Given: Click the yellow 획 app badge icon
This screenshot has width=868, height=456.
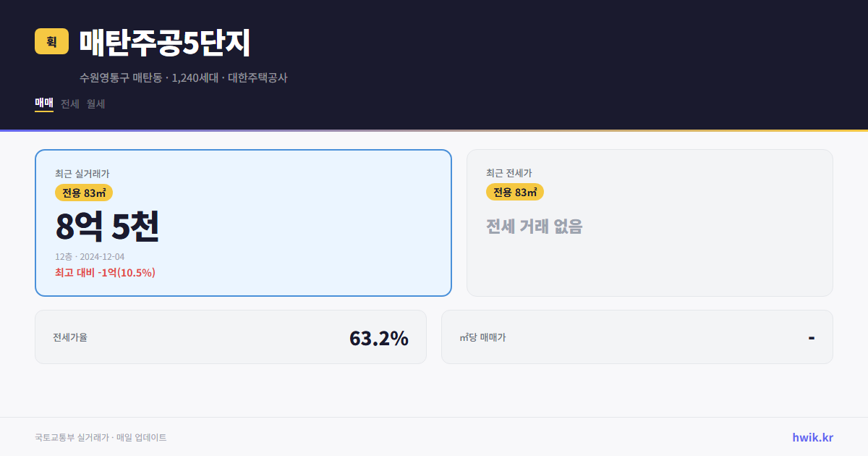Looking at the screenshot, I should point(49,42).
